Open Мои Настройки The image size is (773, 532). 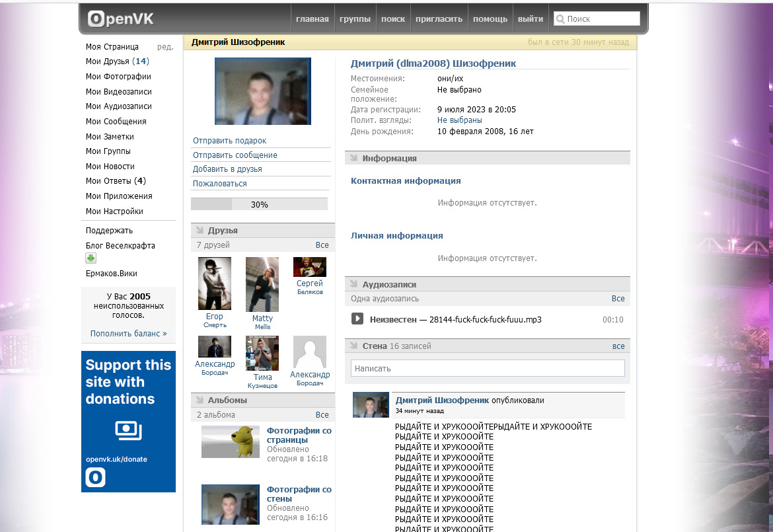tap(114, 211)
